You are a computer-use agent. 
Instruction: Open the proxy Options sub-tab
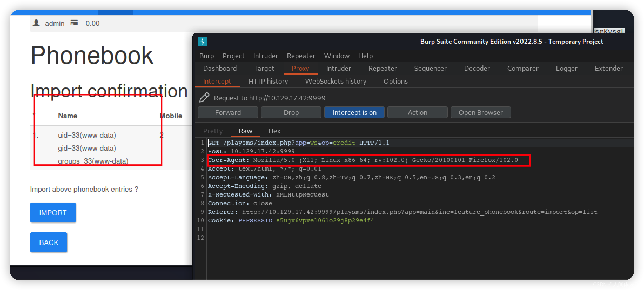[395, 81]
